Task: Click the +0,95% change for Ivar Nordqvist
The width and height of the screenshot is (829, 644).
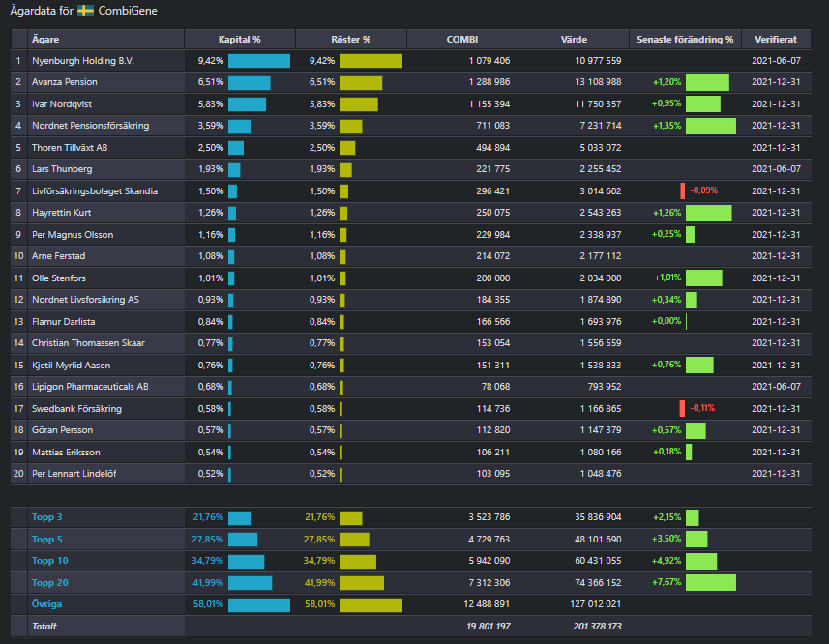Action: coord(666,103)
